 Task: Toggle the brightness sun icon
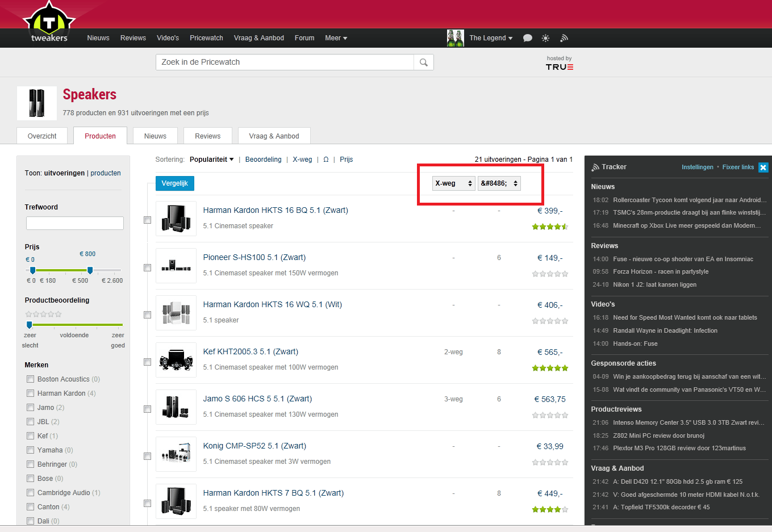(545, 38)
